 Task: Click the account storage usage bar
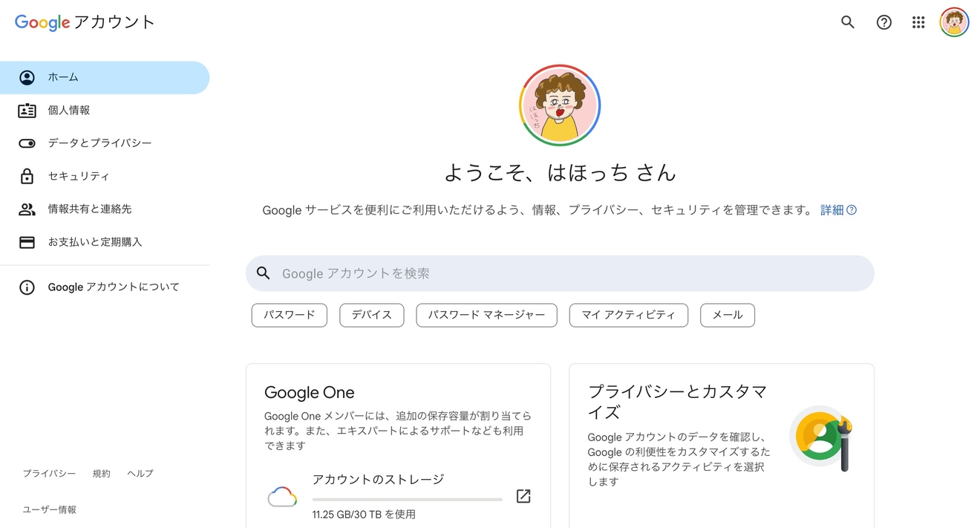pyautogui.click(x=407, y=499)
